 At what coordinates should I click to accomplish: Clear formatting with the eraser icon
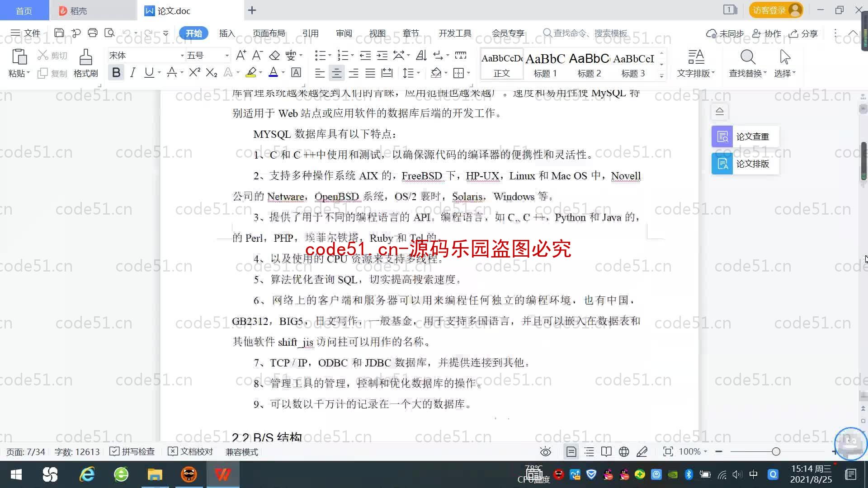coord(274,55)
